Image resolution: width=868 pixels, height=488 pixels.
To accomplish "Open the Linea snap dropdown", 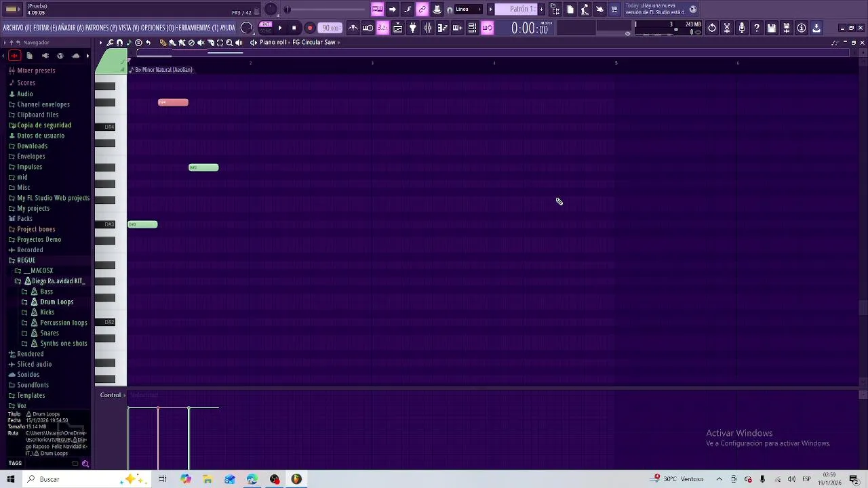I will pos(468,9).
